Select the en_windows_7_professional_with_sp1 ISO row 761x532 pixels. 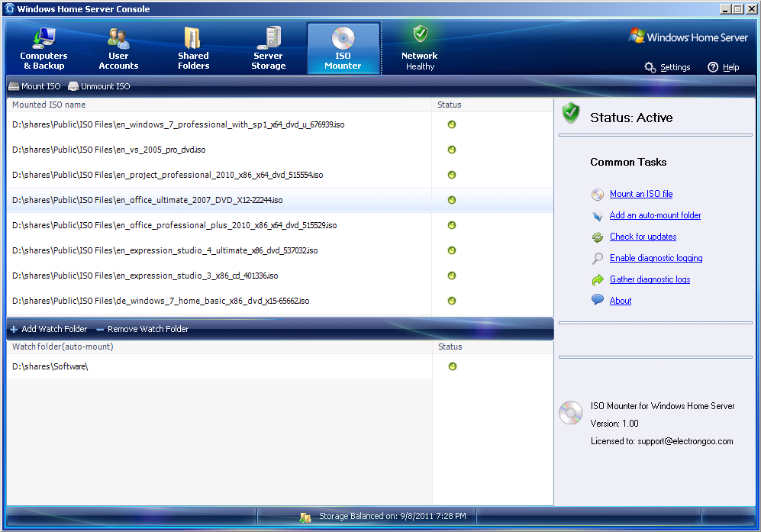click(x=279, y=124)
